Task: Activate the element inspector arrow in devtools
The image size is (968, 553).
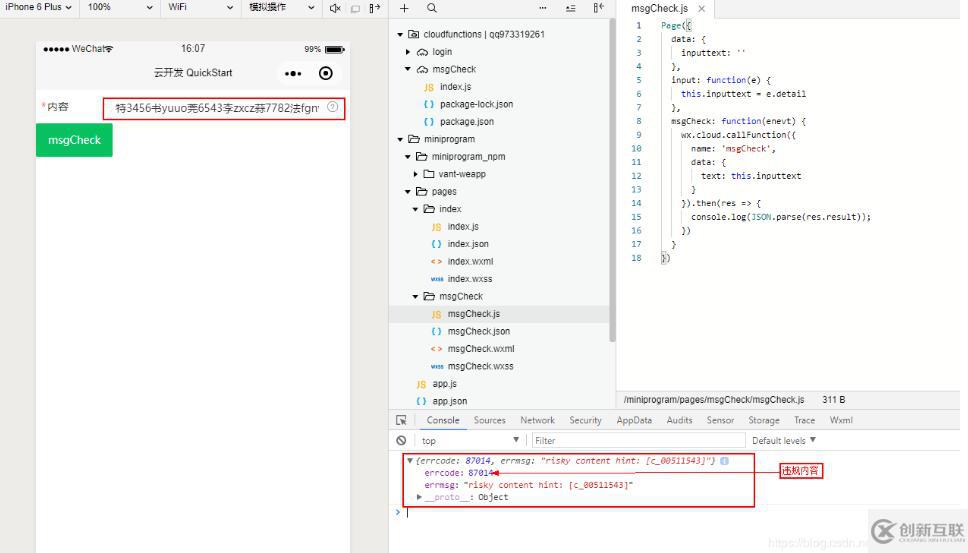Action: pos(401,420)
